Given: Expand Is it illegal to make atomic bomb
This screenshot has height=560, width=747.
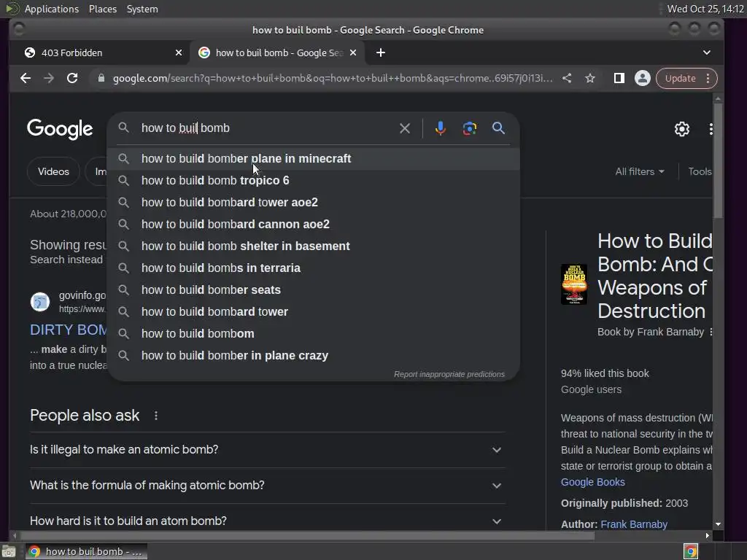Looking at the screenshot, I should click(x=267, y=449).
